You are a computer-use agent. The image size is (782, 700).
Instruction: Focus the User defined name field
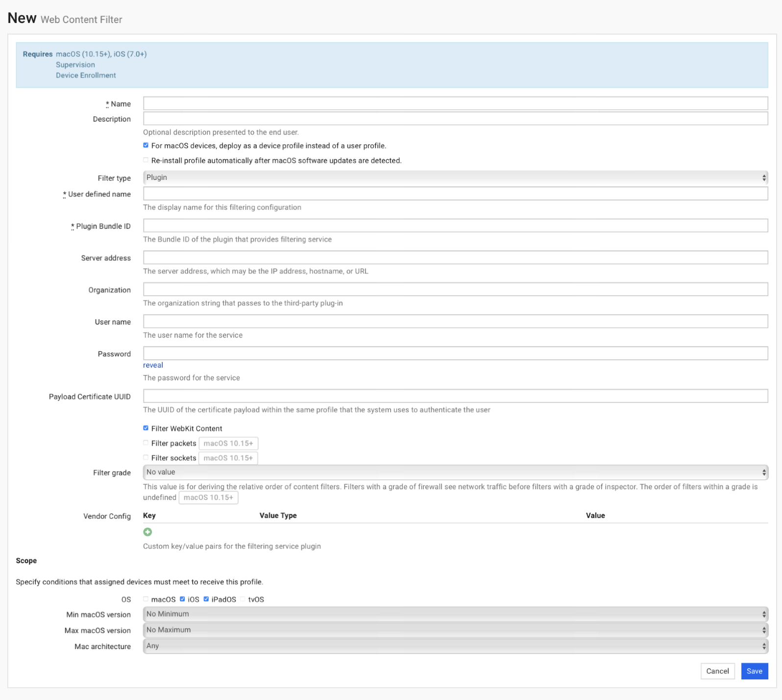coord(455,194)
